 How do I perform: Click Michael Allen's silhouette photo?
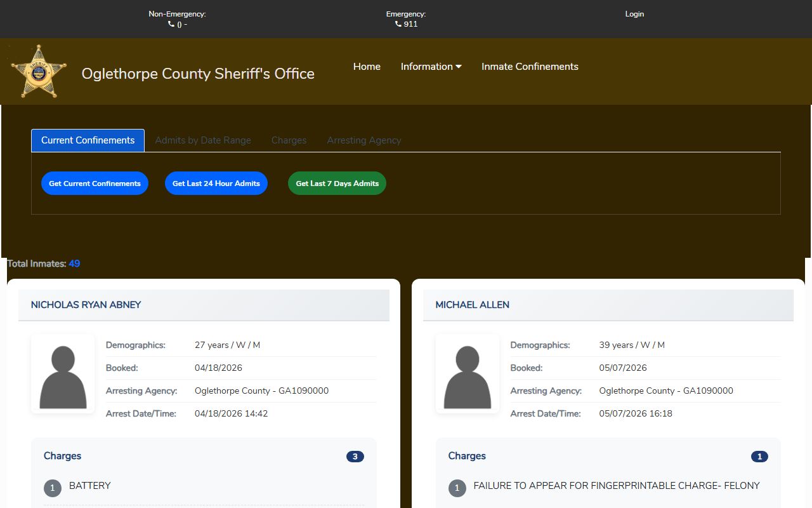[468, 373]
